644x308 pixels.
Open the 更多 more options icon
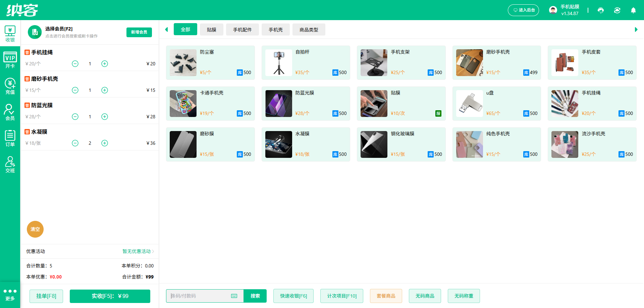tap(10, 295)
